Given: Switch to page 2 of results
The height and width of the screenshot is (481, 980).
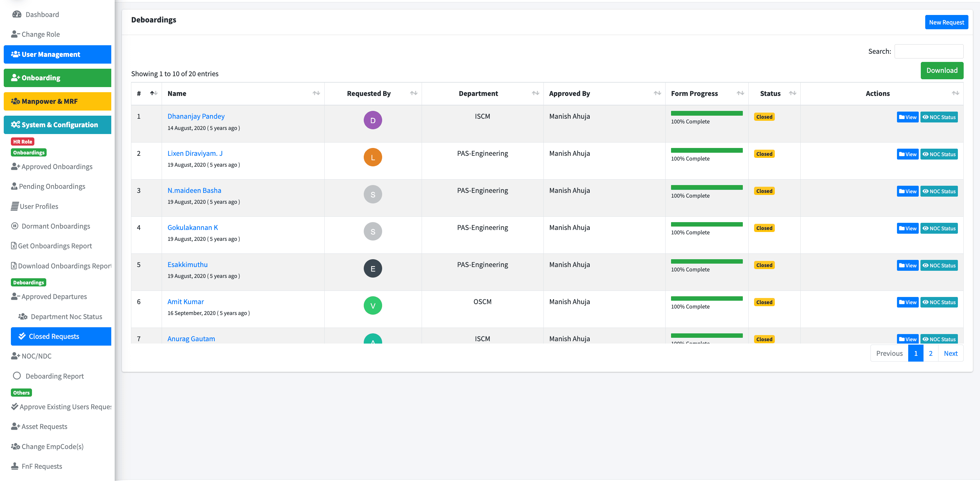Looking at the screenshot, I should point(931,353).
